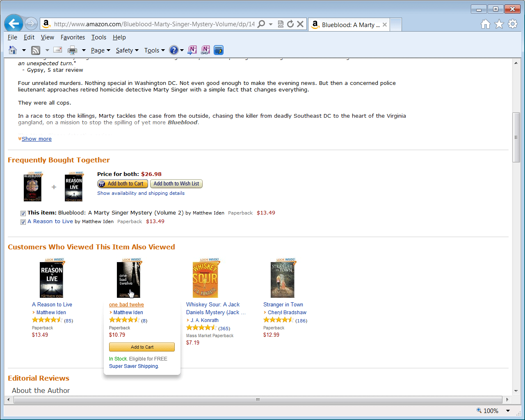The image size is (525, 420).
Task: Refresh the page via reload icon
Action: click(290, 24)
